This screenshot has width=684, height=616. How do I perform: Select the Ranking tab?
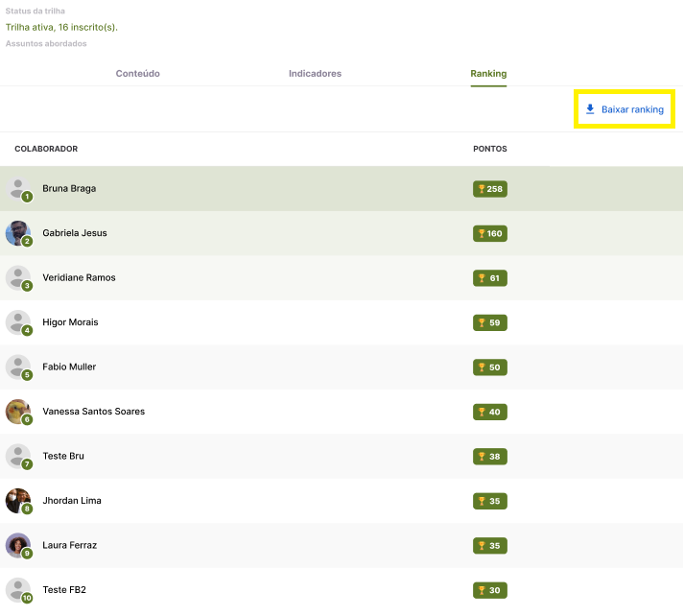click(488, 73)
